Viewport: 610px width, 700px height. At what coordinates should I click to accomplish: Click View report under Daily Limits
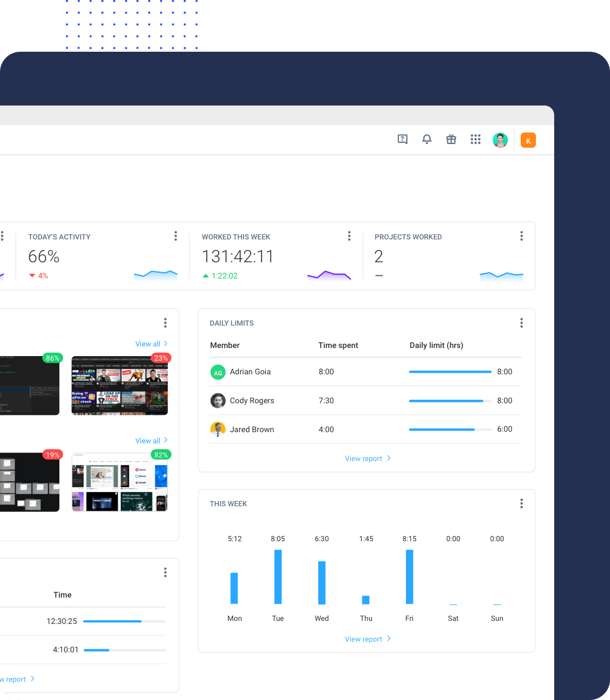[x=368, y=459]
